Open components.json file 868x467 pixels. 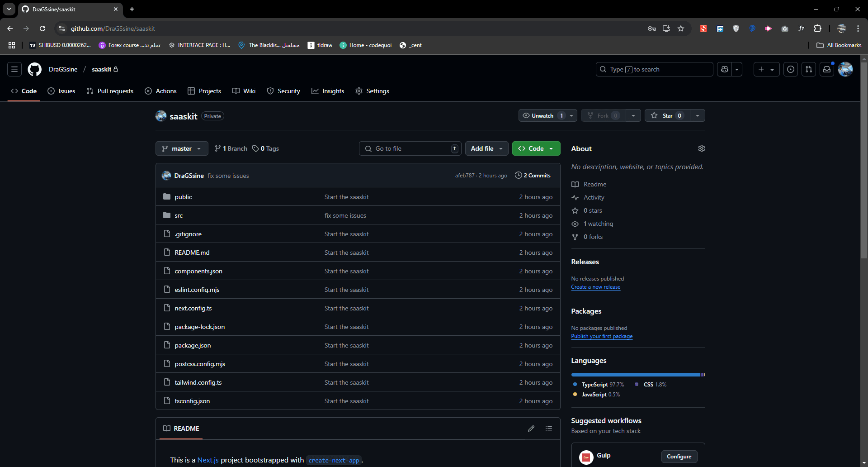tap(198, 271)
